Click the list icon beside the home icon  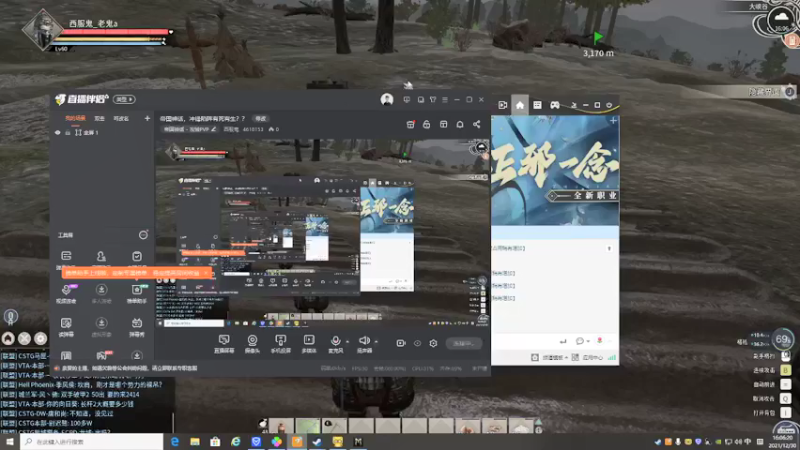click(537, 105)
